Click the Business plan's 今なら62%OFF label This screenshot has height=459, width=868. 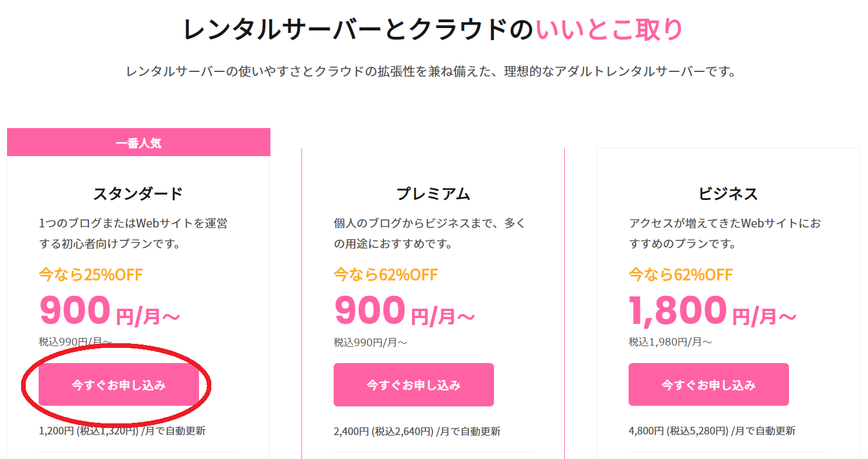[681, 274]
